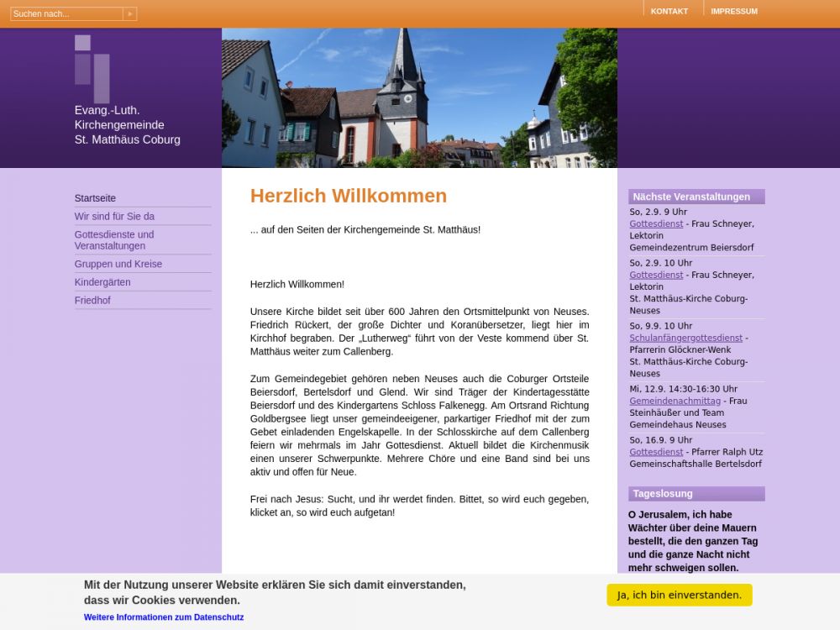Open the Kontakt page

click(x=669, y=11)
